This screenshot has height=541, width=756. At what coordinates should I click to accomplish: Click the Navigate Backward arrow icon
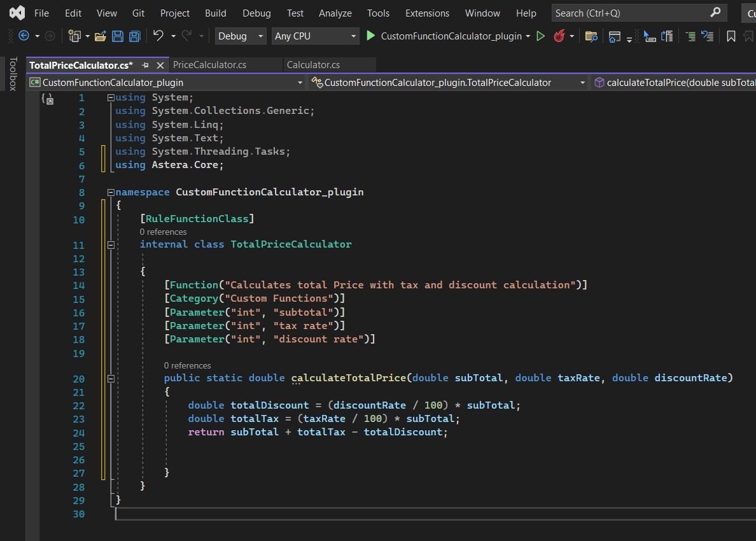(x=24, y=36)
